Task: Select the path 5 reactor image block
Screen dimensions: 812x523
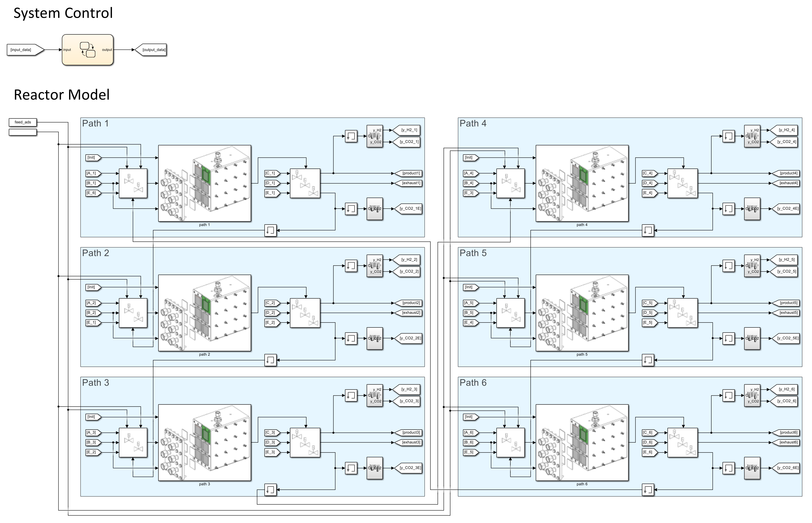Action: point(582,313)
